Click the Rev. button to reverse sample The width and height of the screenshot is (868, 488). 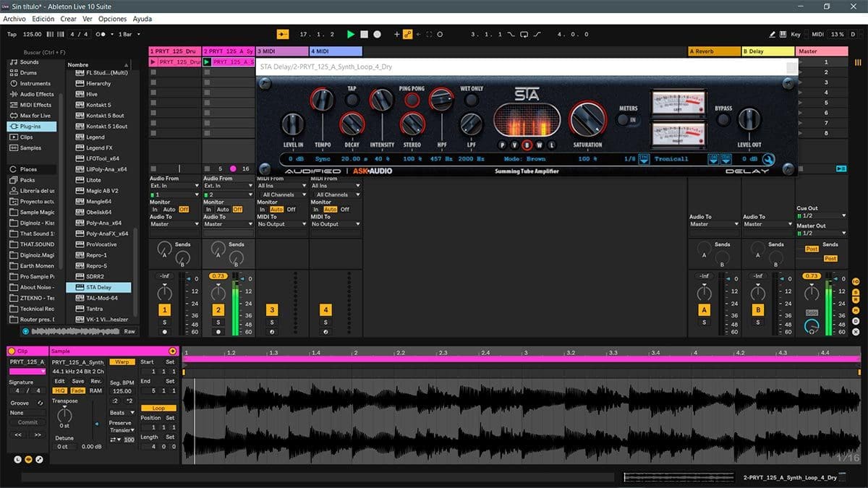(95, 381)
